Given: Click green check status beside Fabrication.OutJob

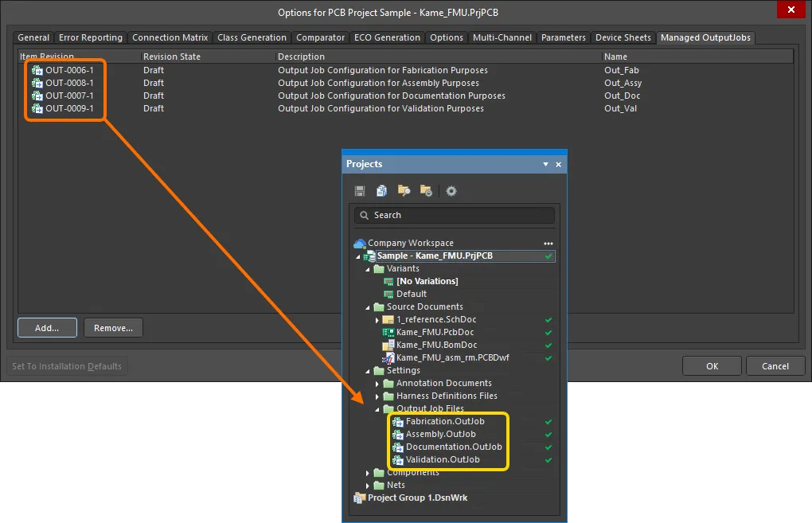Looking at the screenshot, I should point(548,422).
